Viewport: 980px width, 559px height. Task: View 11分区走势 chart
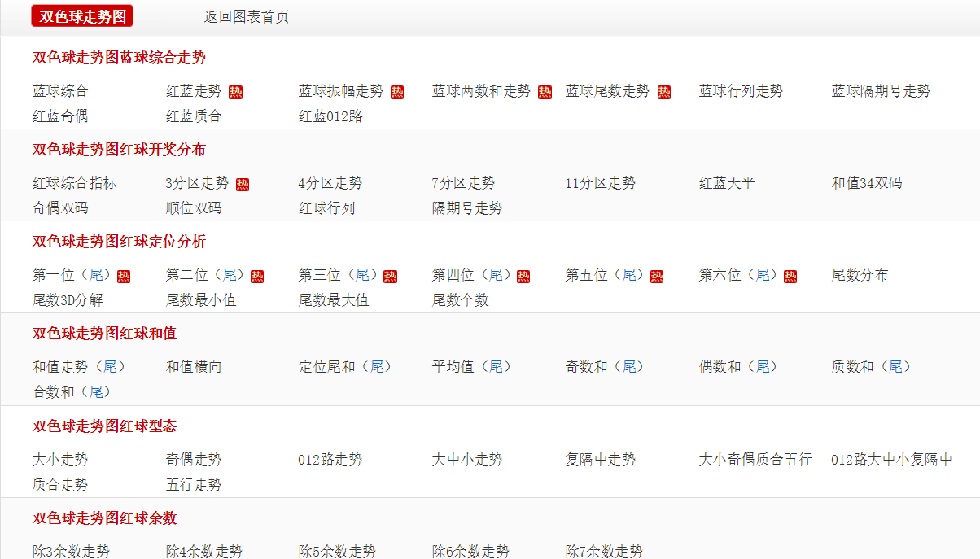[x=601, y=183]
